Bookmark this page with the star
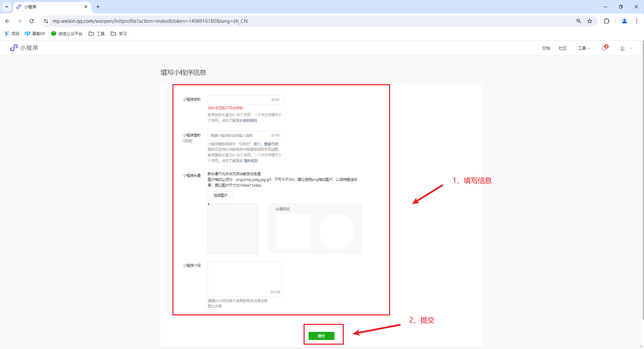 590,21
